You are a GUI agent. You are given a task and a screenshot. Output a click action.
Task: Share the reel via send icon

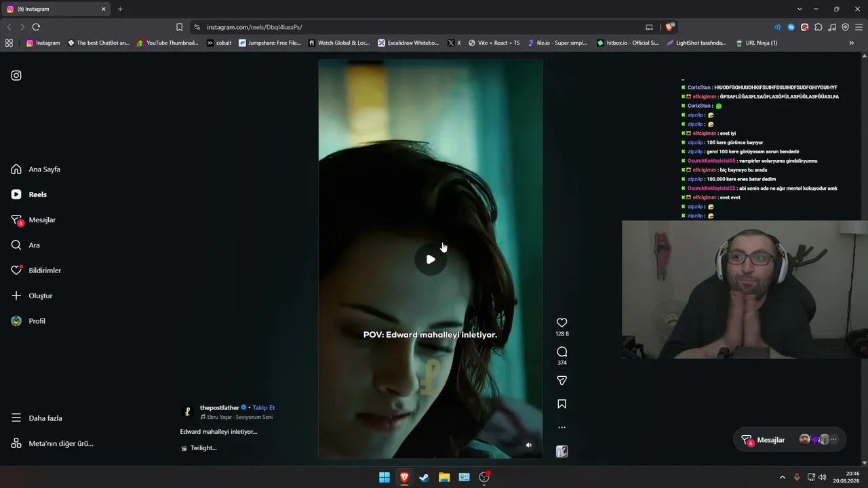(561, 381)
